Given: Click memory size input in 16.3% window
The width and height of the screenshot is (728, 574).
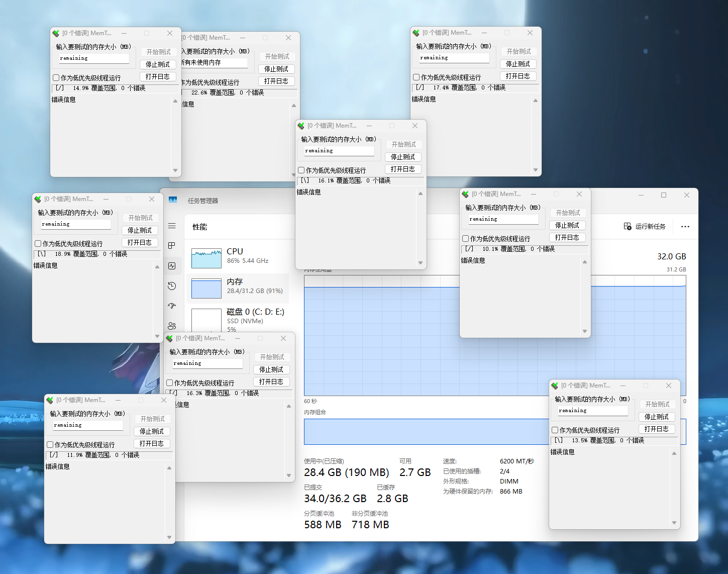Looking at the screenshot, I should click(207, 363).
